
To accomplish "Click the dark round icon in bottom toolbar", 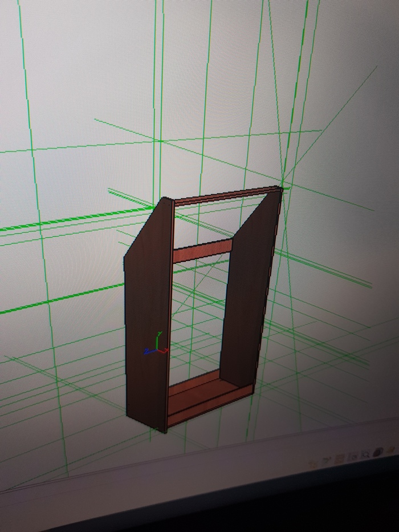I will pos(378,452).
